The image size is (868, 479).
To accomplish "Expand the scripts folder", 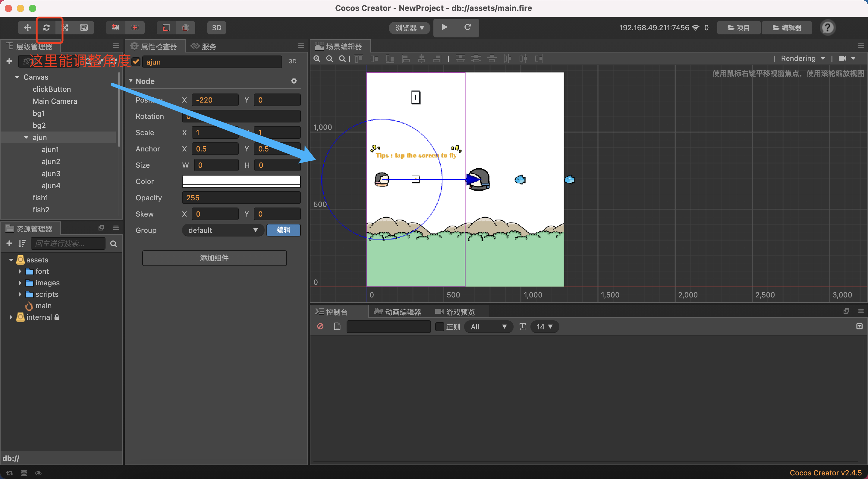I will click(20, 294).
